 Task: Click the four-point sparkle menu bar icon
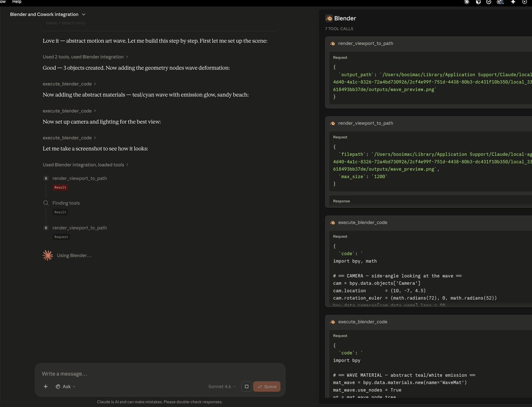coord(513,2)
